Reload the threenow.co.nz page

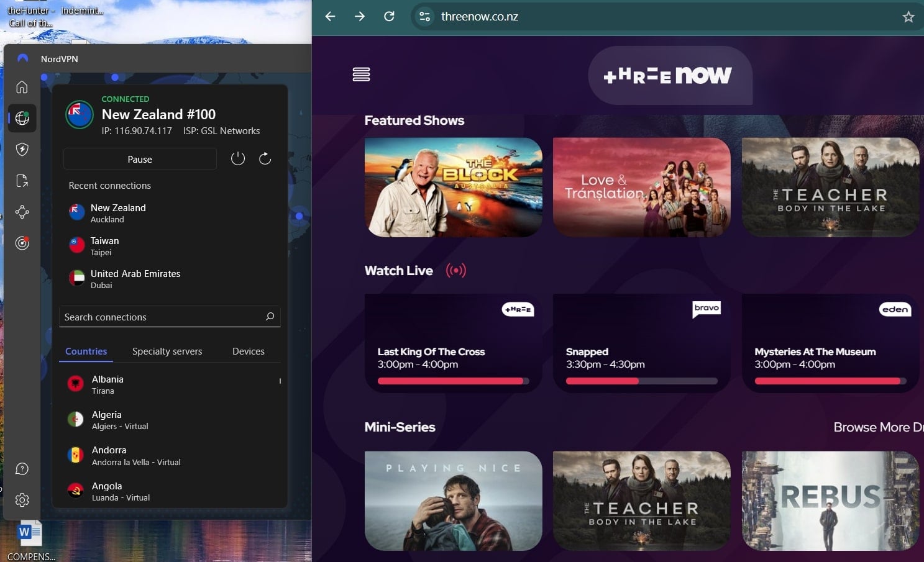pyautogui.click(x=389, y=17)
